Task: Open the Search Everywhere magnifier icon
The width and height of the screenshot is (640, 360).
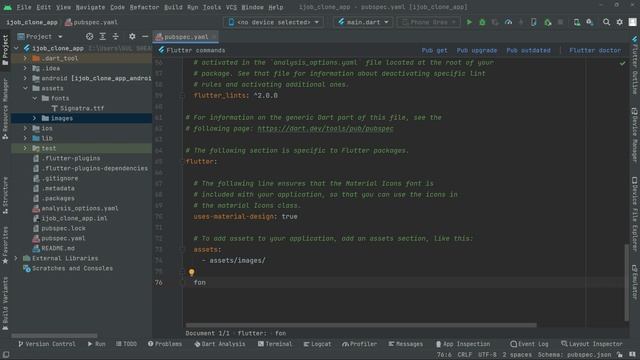Action: pyautogui.click(x=606, y=22)
